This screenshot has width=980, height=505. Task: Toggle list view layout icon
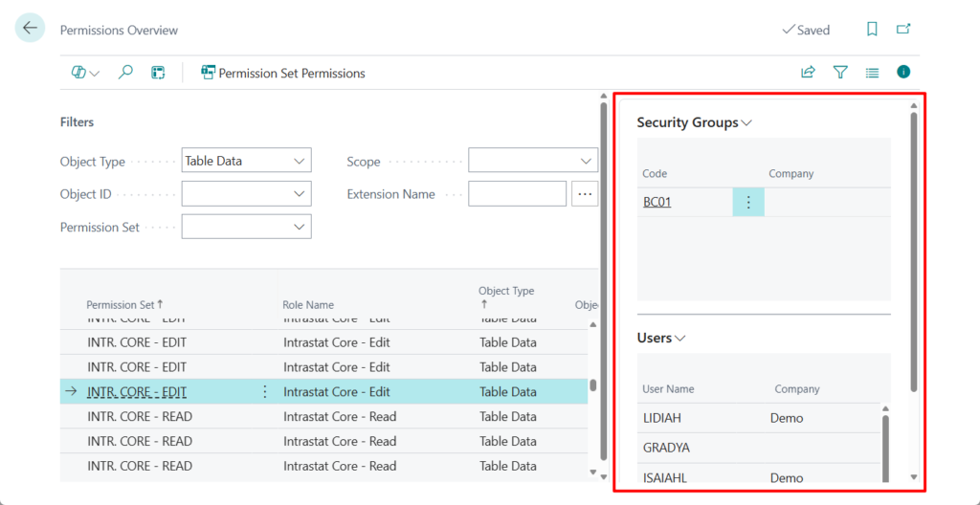coord(872,73)
